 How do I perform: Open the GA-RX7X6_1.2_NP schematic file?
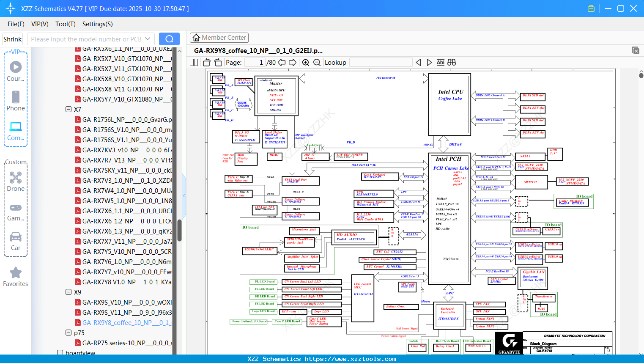point(127,221)
